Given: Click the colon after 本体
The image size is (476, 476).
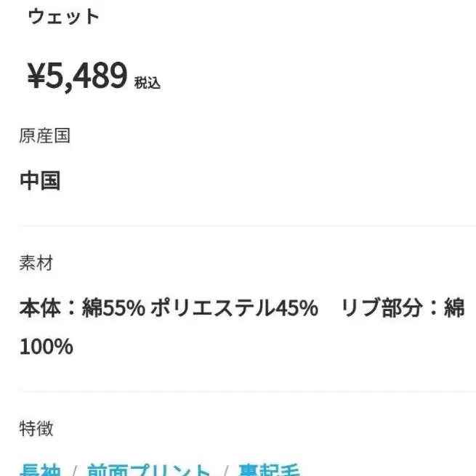Looking at the screenshot, I should [70, 309].
